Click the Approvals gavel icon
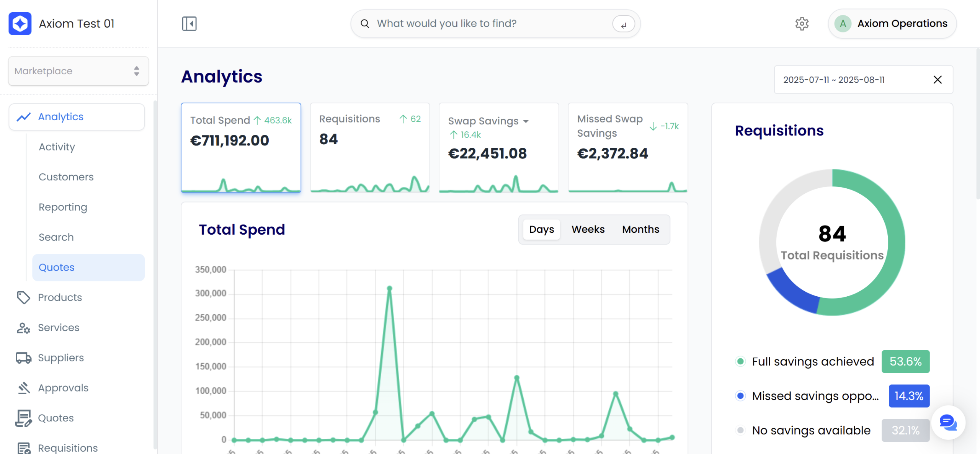980x454 pixels. click(x=23, y=388)
